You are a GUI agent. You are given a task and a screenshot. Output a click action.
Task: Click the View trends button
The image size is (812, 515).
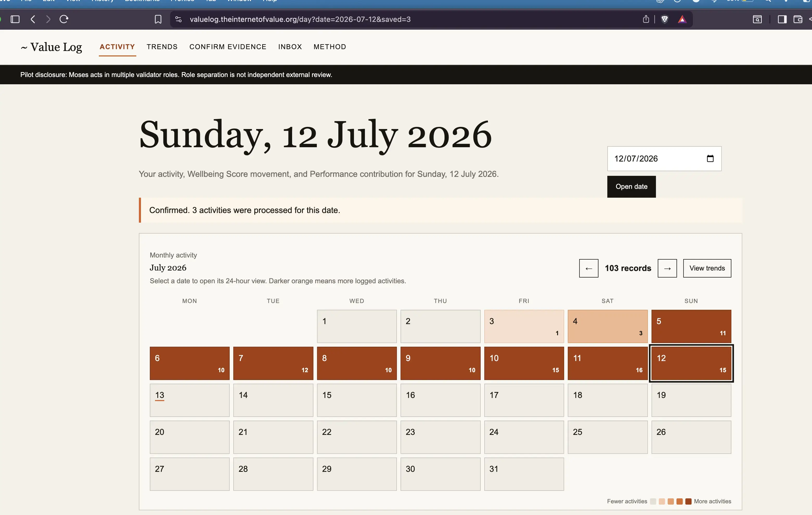(x=707, y=268)
